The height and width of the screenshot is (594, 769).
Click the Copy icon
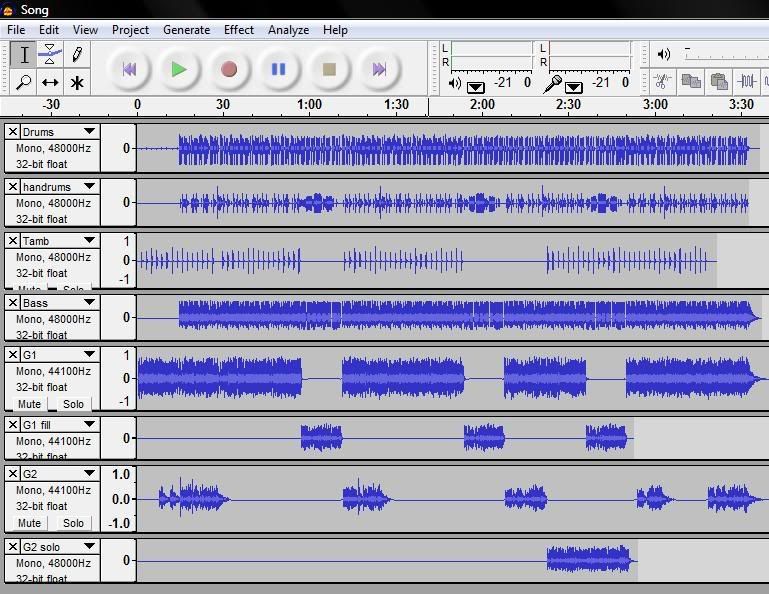click(x=691, y=81)
